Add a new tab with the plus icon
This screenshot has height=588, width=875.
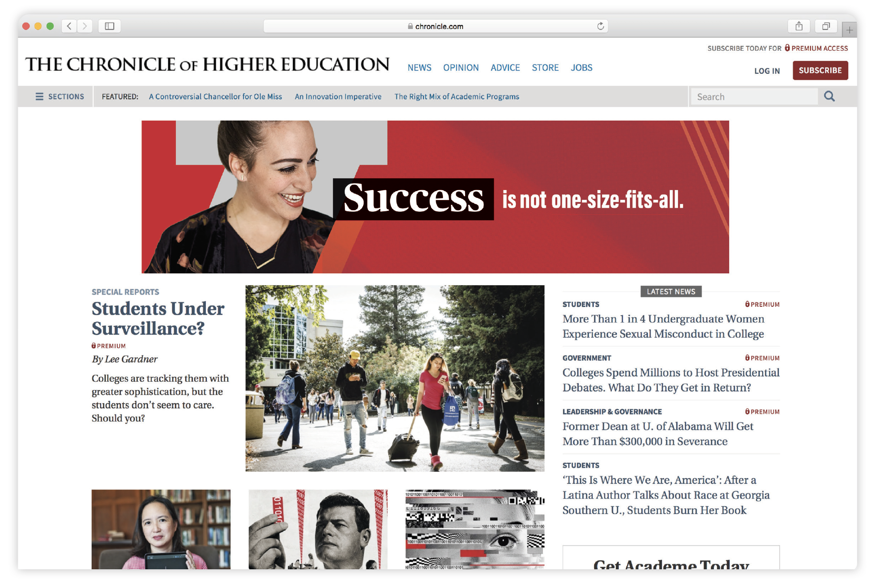click(849, 30)
